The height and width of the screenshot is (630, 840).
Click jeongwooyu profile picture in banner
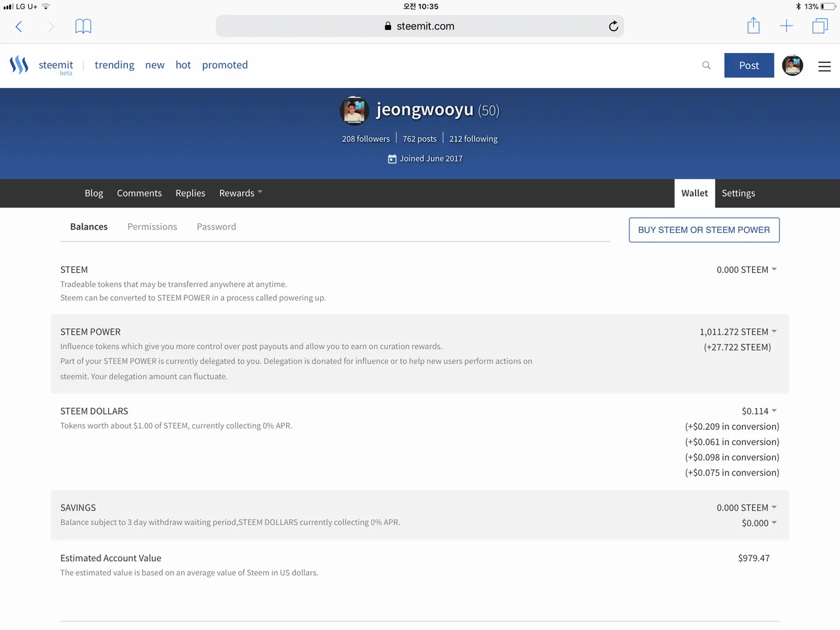354,110
